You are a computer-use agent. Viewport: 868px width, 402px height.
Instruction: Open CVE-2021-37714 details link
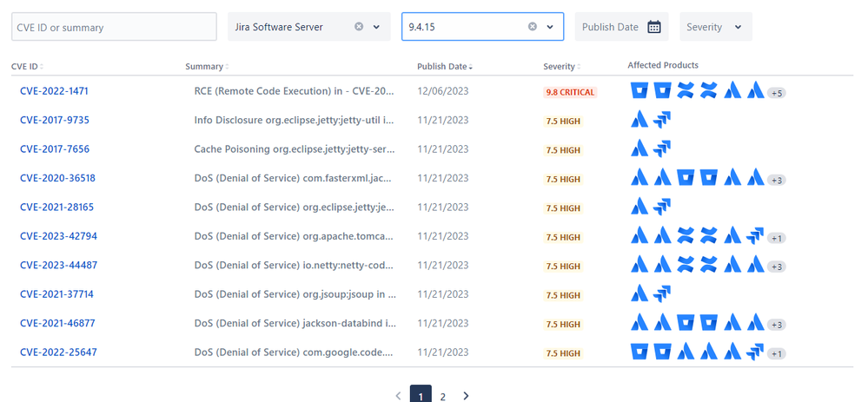point(56,293)
